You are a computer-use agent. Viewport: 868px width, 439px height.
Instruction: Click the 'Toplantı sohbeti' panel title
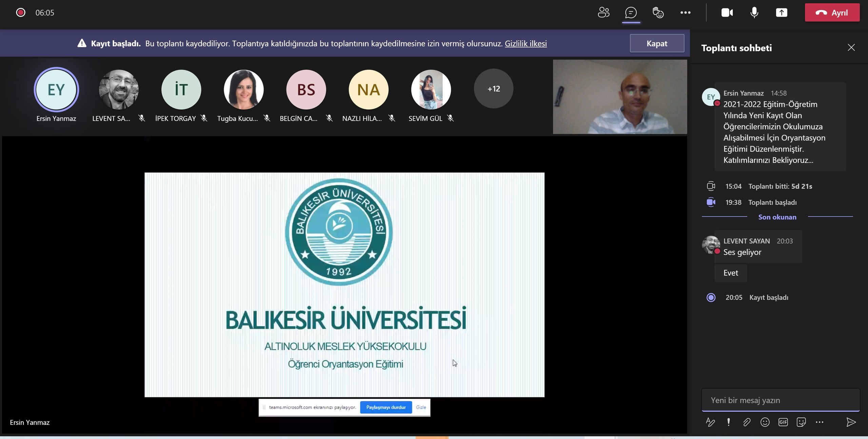[x=736, y=48]
